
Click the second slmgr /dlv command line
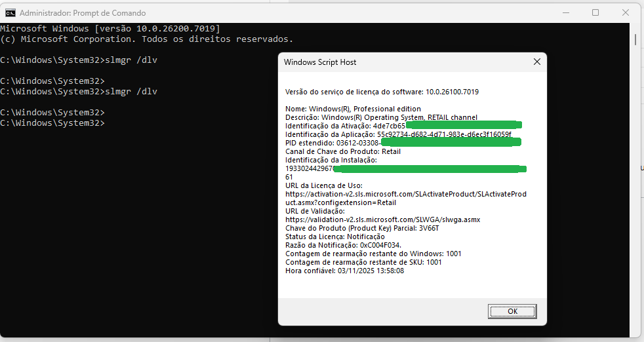click(x=79, y=91)
